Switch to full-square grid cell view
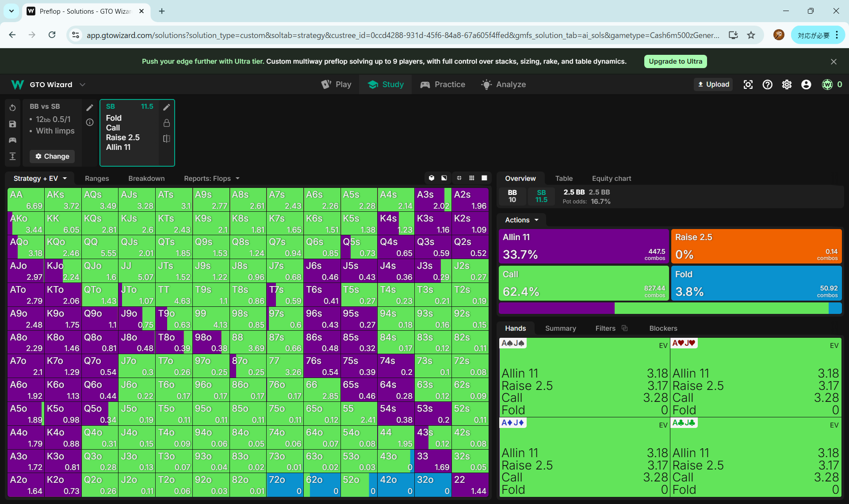Screen dimensions: 849x504 (x=484, y=178)
